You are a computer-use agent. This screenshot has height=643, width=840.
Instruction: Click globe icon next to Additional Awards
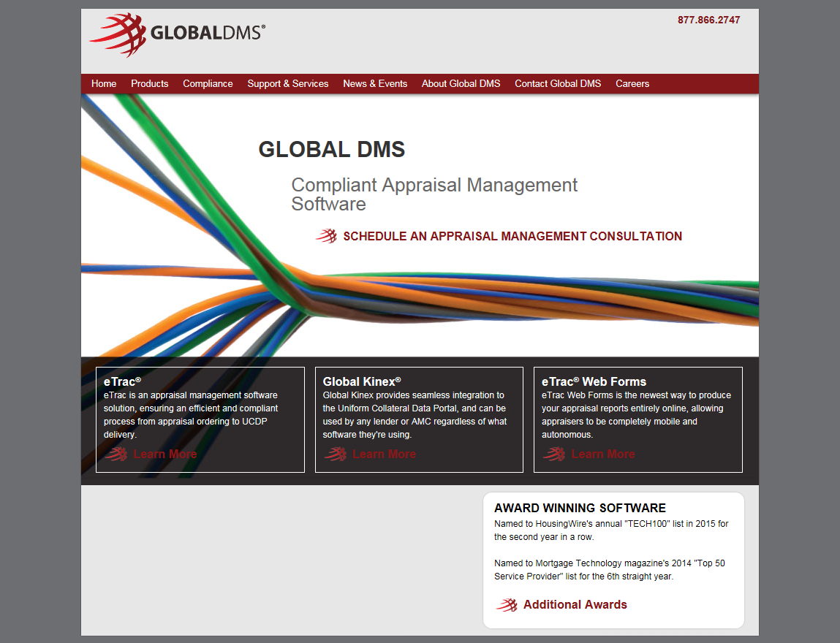[x=507, y=605]
